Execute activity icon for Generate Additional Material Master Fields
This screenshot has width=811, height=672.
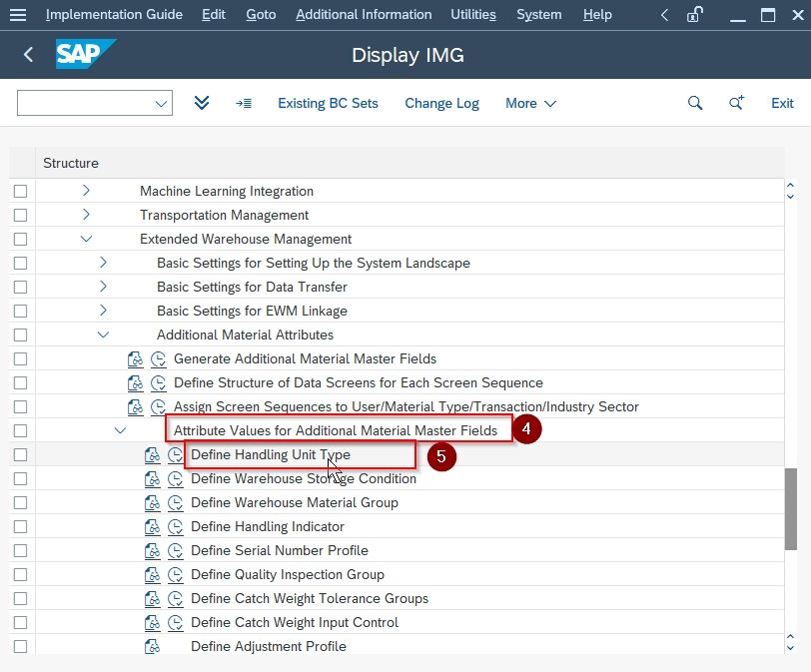(158, 358)
